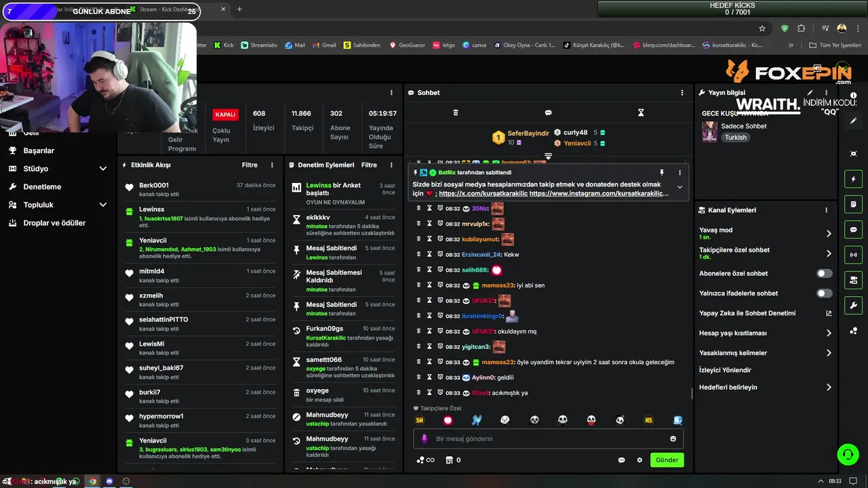Open the GeoGuessr bookmark
This screenshot has width=868, height=488.
click(408, 45)
